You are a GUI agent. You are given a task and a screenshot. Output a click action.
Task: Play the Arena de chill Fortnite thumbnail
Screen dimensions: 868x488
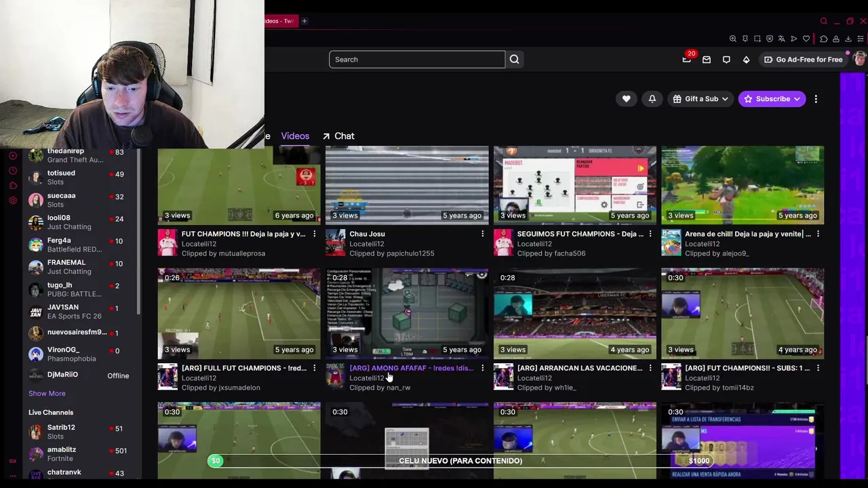pos(743,184)
